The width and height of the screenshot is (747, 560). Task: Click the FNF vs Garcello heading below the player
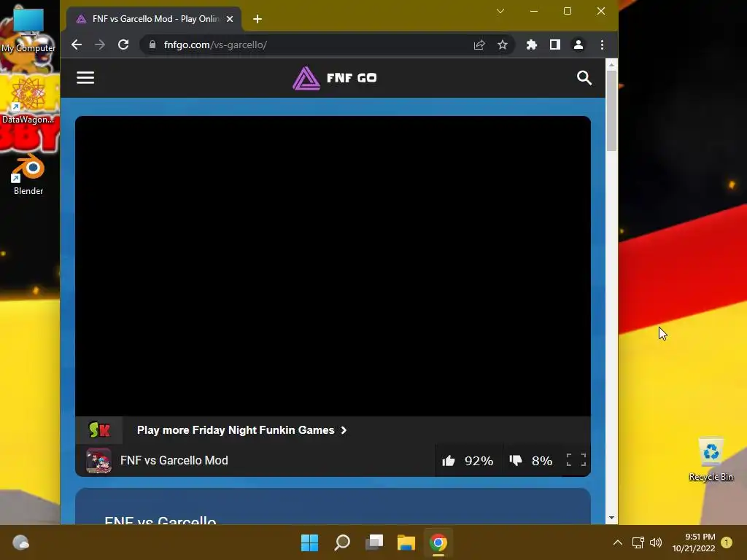tap(160, 520)
